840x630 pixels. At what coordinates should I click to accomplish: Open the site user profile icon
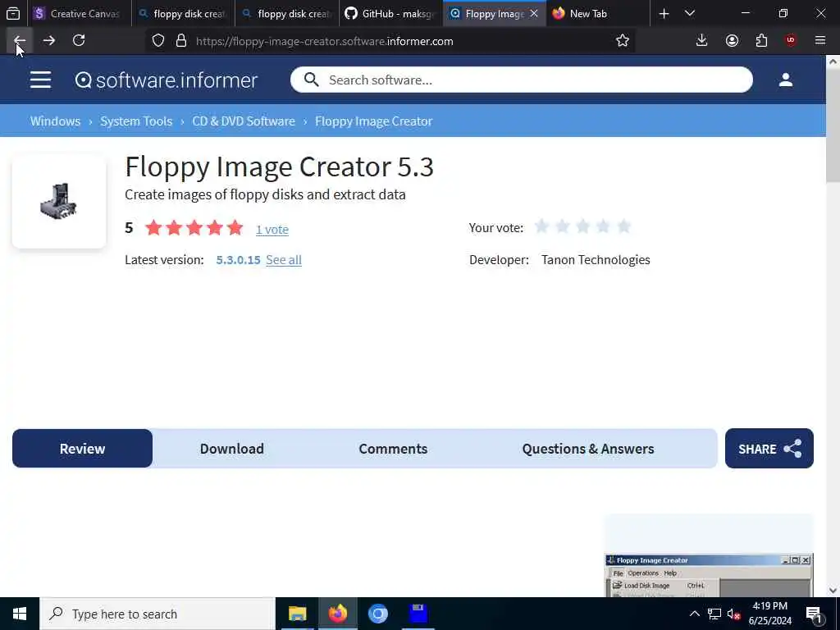785,80
